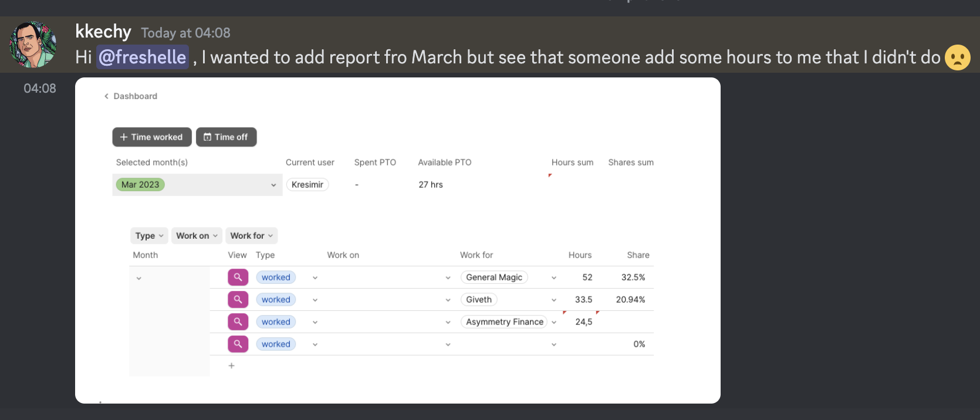
Task: Click the 20.94% share value
Action: point(631,300)
